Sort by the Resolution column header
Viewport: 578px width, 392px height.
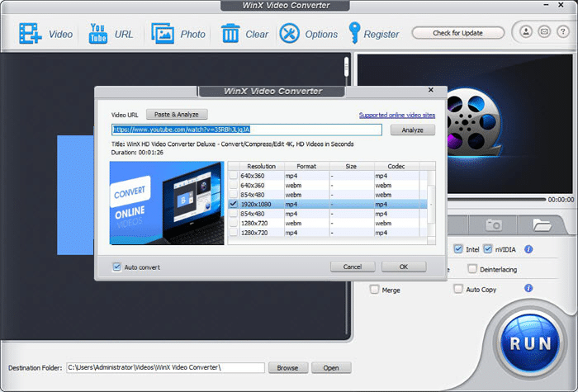[262, 166]
